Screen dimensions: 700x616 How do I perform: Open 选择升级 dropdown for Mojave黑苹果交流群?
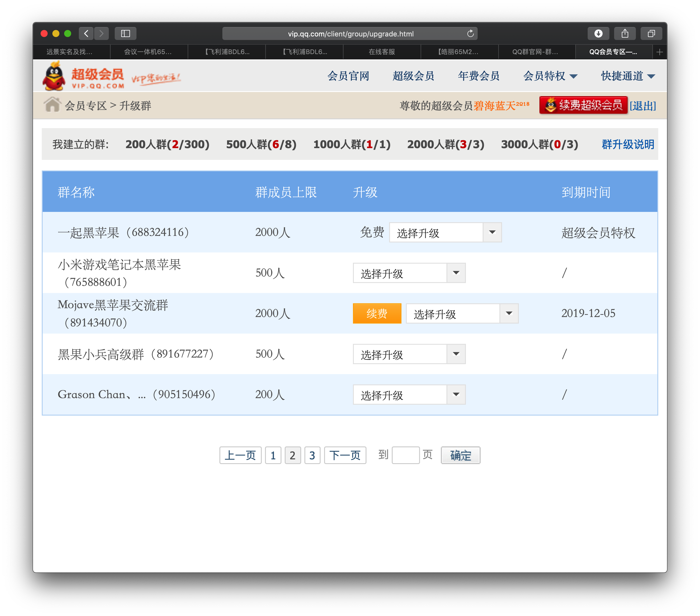pos(462,314)
